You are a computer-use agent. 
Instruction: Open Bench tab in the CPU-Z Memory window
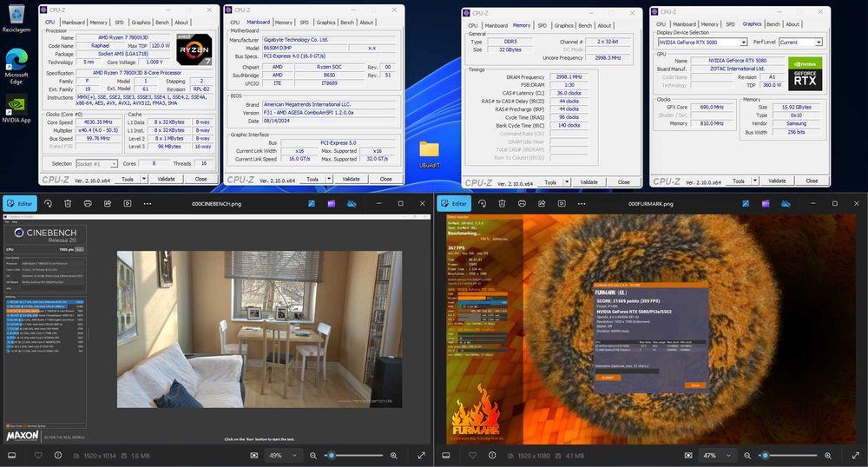[x=585, y=25]
